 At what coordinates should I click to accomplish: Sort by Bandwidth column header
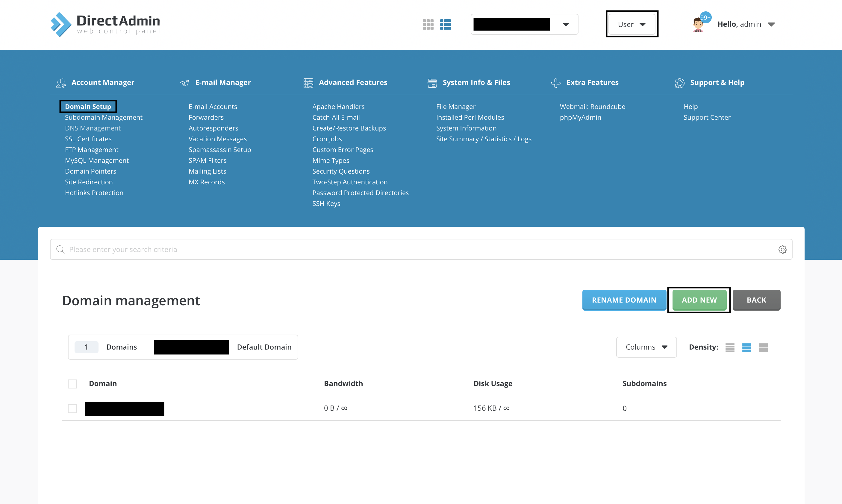[343, 384]
